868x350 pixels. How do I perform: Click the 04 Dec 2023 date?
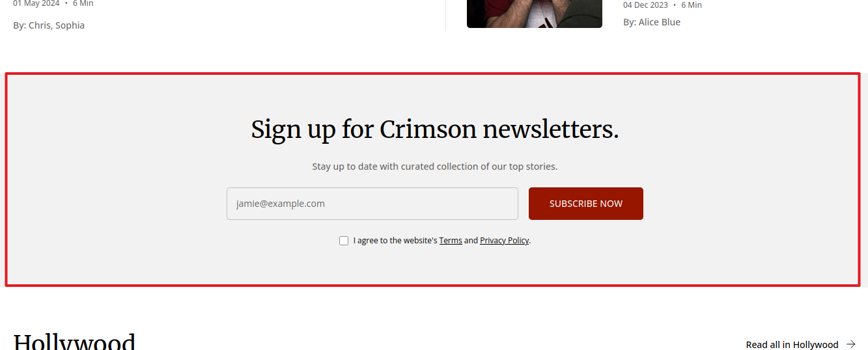[645, 5]
